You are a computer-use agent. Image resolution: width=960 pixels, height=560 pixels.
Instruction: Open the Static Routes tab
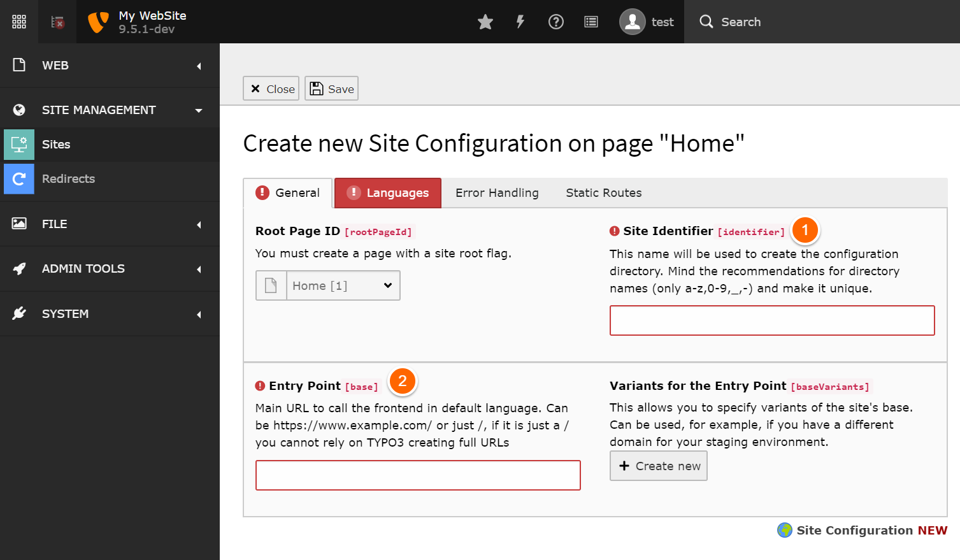pos(603,192)
